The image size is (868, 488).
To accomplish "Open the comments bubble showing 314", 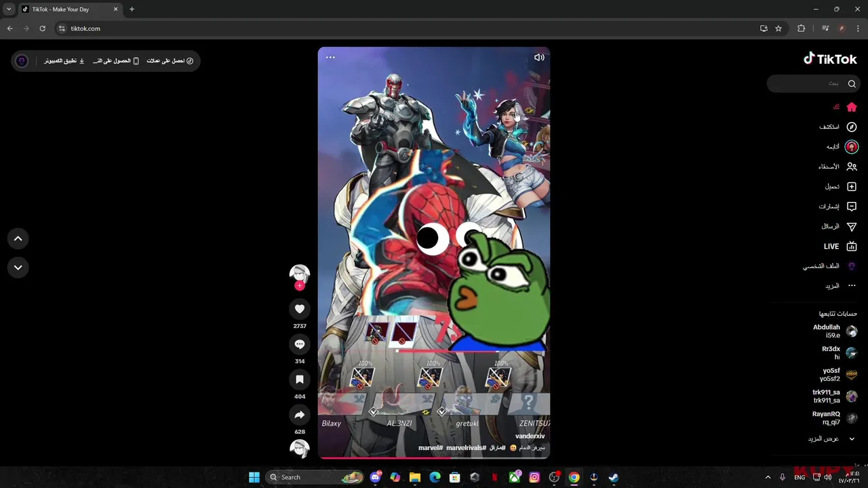I will 300,344.
